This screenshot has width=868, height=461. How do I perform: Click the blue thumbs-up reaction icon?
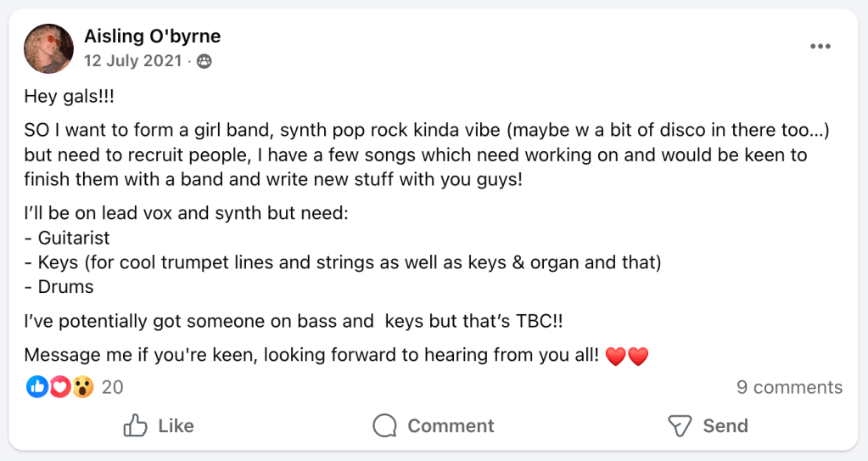pyautogui.click(x=36, y=387)
